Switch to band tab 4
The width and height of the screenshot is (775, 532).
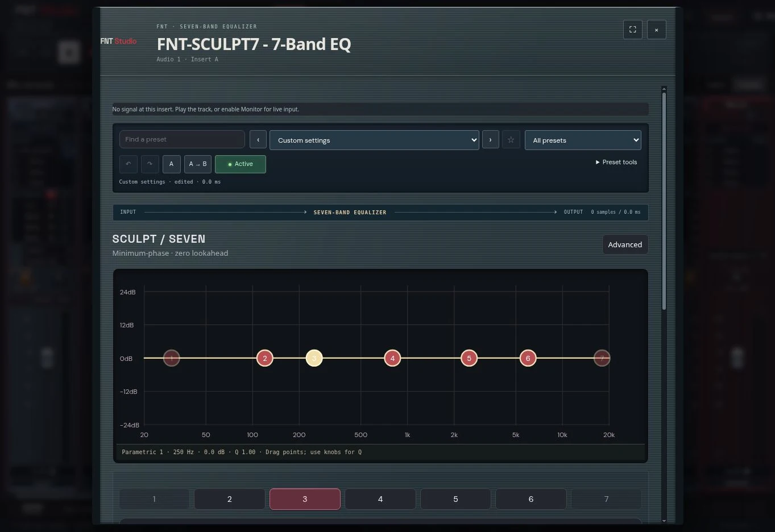coord(380,499)
